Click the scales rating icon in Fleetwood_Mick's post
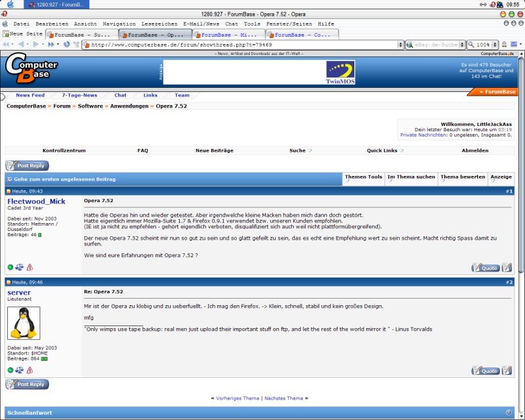The width and height of the screenshot is (525, 420). [x=20, y=267]
